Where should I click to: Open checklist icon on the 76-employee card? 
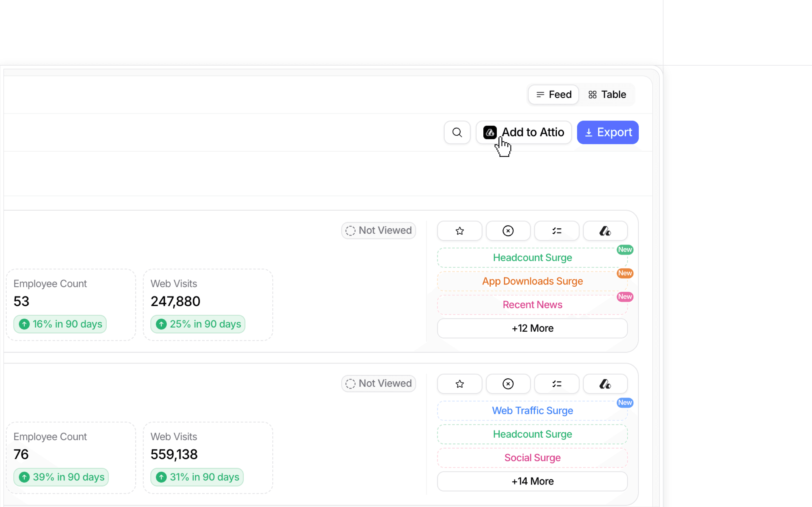(557, 384)
